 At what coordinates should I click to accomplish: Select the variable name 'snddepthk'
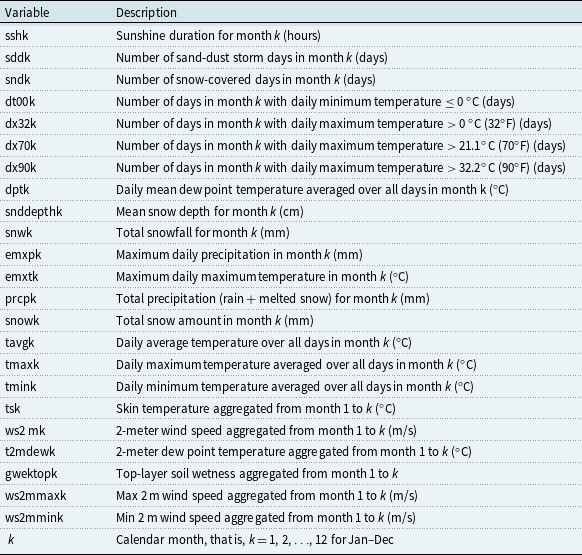pos(34,212)
